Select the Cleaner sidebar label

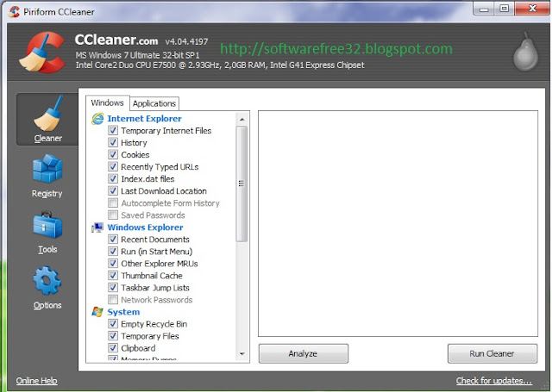pyautogui.click(x=48, y=139)
